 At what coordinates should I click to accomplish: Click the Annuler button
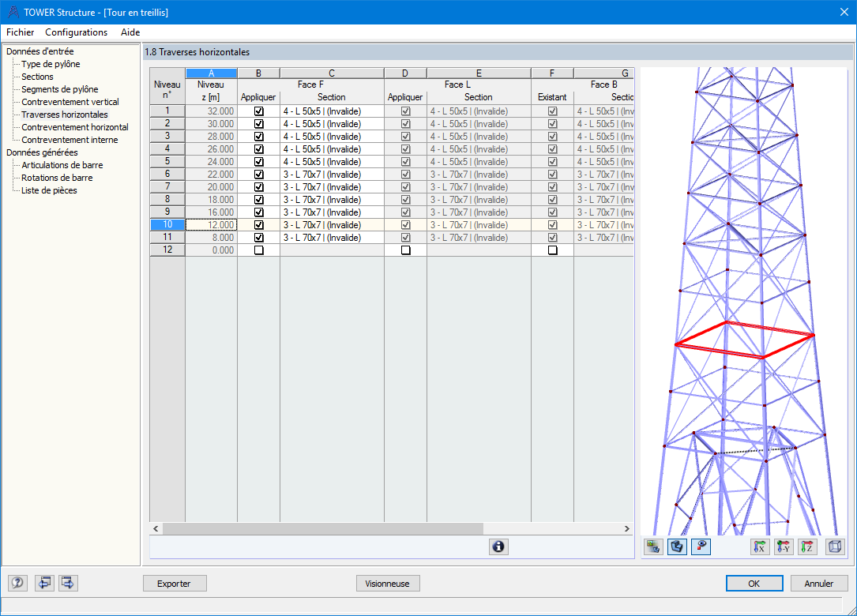pos(819,583)
